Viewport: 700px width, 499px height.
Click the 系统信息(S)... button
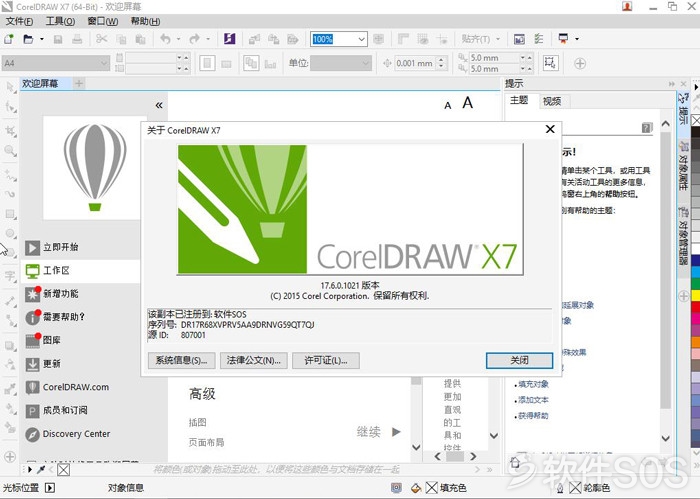[x=181, y=361]
